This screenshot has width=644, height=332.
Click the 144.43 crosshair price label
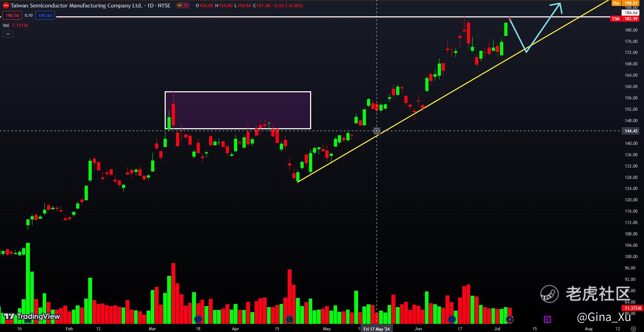tap(631, 131)
